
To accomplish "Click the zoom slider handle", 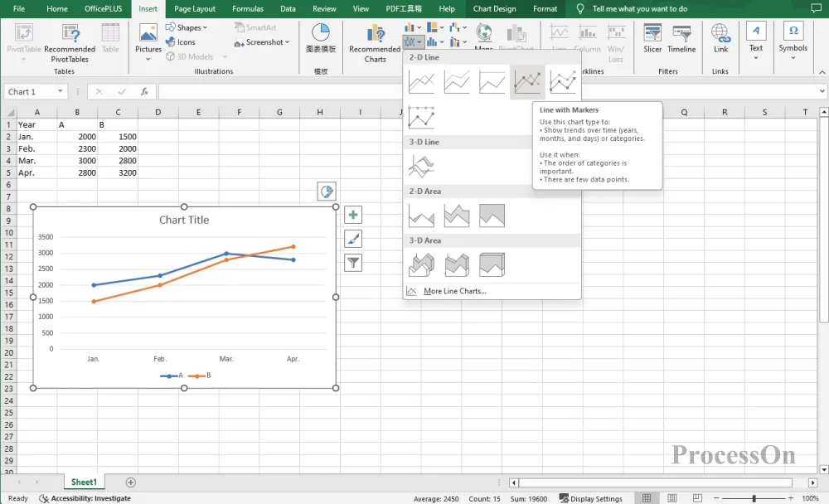I will (x=754, y=498).
